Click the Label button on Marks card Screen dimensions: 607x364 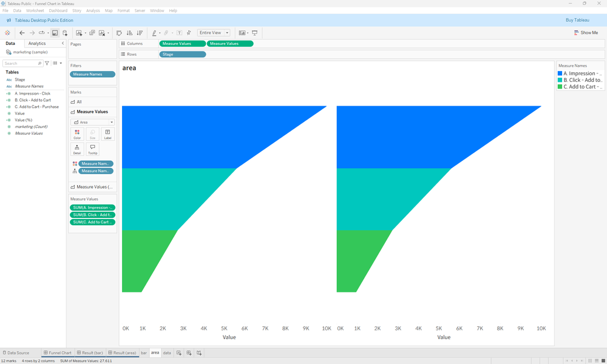(x=107, y=133)
